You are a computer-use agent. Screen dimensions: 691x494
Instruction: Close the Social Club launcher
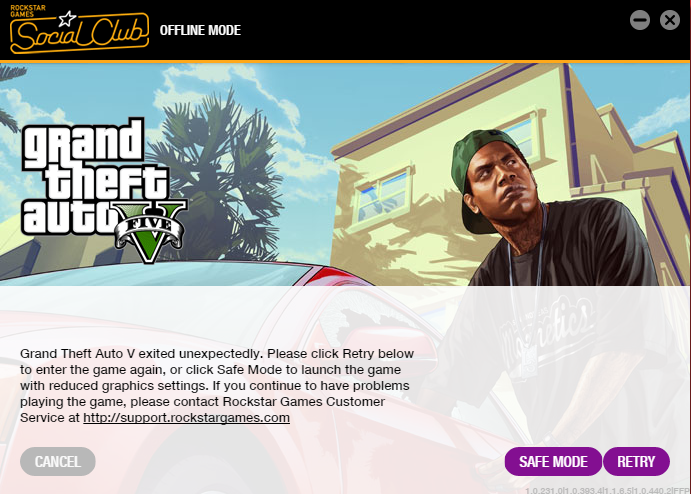[x=670, y=20]
